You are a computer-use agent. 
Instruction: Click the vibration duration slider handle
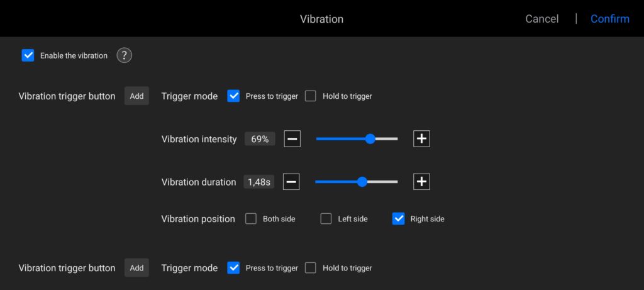click(x=362, y=182)
